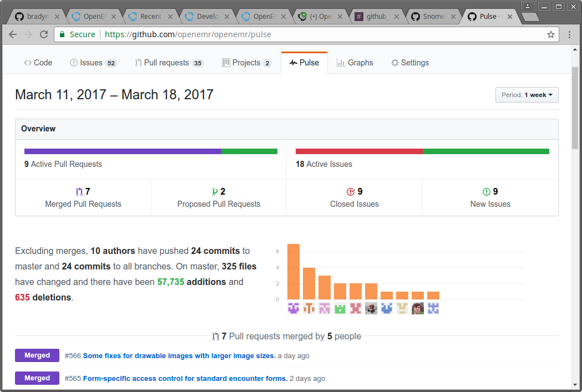This screenshot has height=392, width=582.
Task: Click the date range heading March 11, 2017
Action: tap(114, 95)
